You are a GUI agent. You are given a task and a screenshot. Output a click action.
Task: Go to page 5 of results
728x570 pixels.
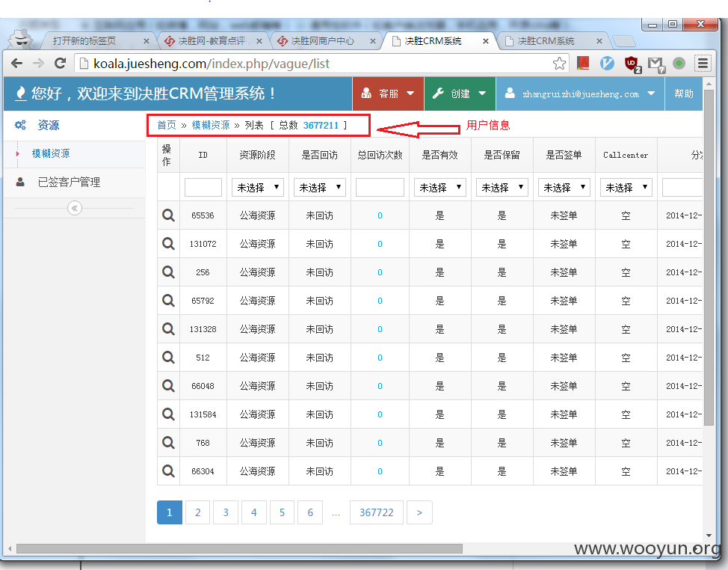282,512
